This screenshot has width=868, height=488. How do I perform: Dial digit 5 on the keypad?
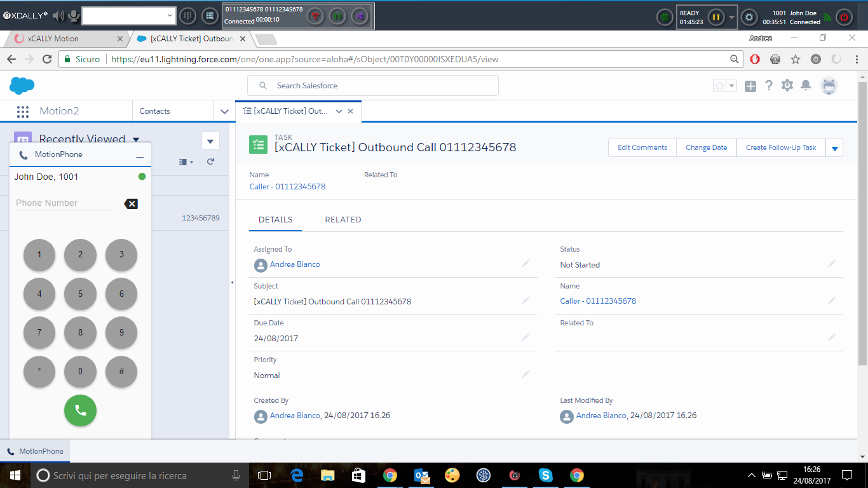80,294
